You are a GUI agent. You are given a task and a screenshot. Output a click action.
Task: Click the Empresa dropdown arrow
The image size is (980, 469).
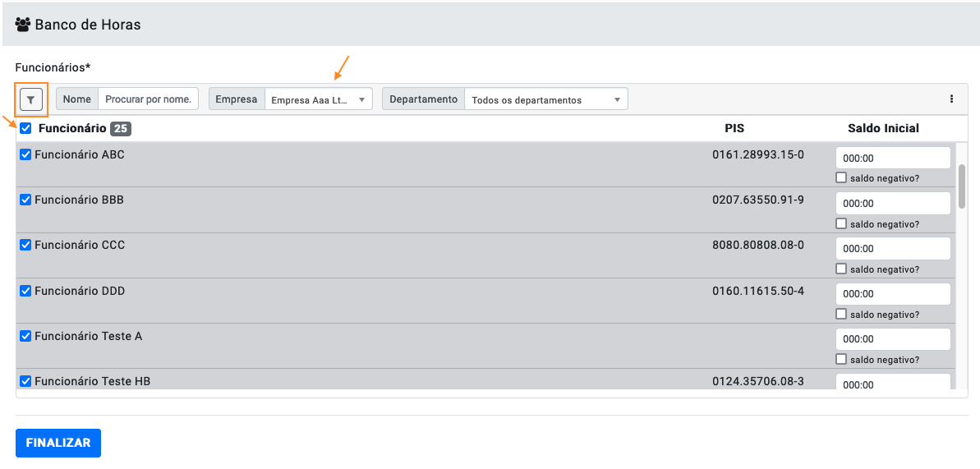[x=361, y=100]
